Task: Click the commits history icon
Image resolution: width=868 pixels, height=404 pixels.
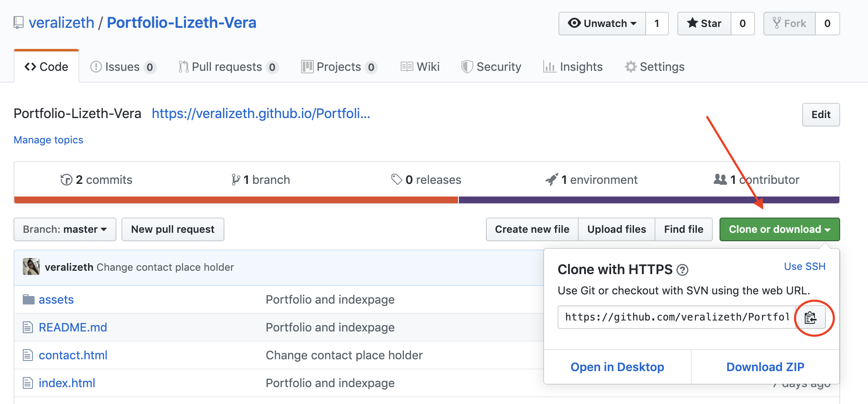Action: [66, 180]
